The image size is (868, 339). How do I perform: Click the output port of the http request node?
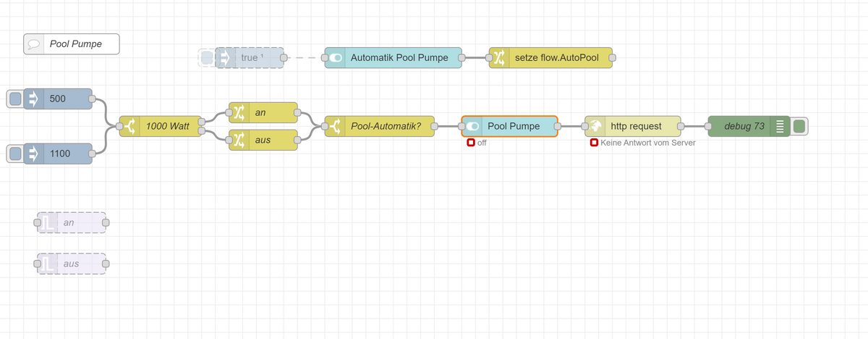tap(681, 127)
